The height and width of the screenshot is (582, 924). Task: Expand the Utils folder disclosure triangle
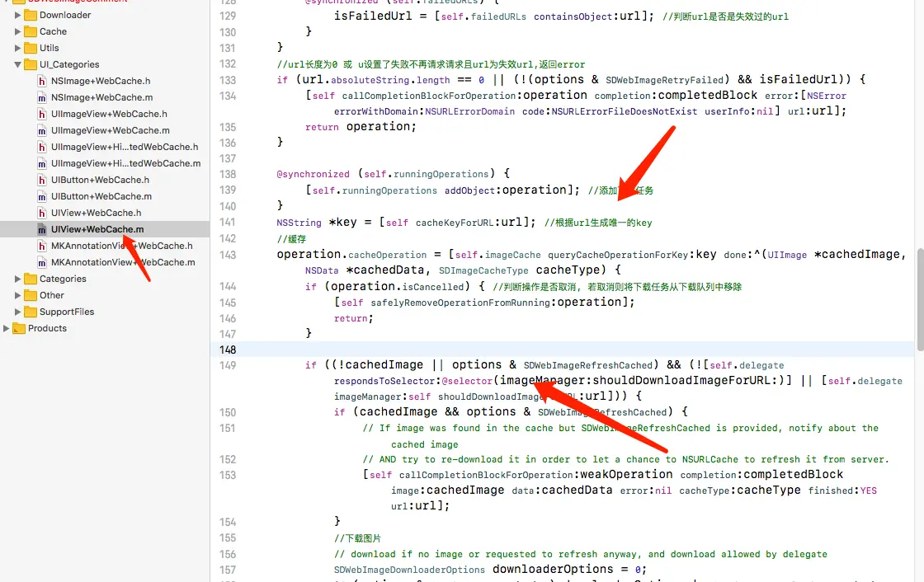click(17, 48)
